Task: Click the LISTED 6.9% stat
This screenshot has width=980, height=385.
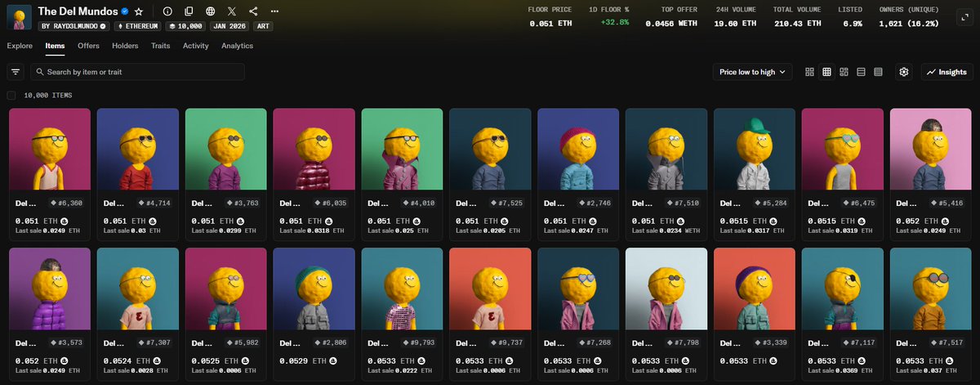Action: (850, 17)
